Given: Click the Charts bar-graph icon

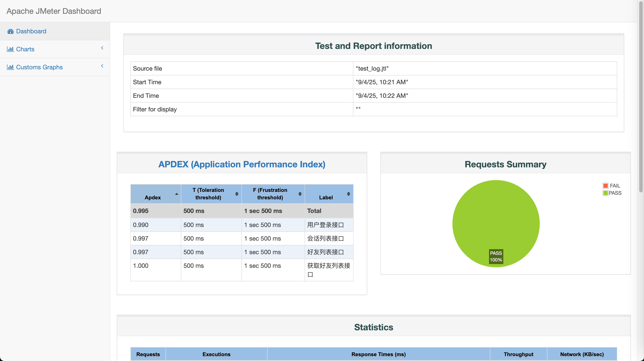Looking at the screenshot, I should tap(10, 49).
